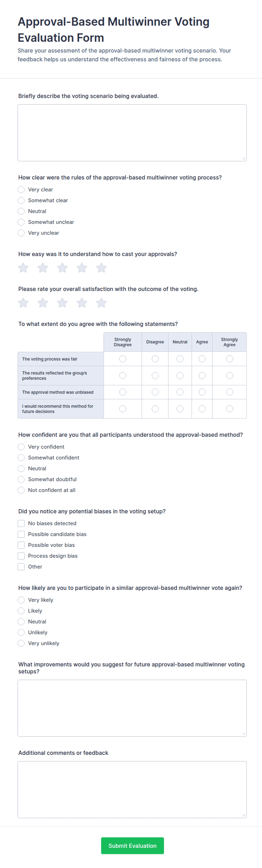Select 'Very clear' for rules clarity
Viewport: 262px width, 868px height.
click(x=21, y=190)
